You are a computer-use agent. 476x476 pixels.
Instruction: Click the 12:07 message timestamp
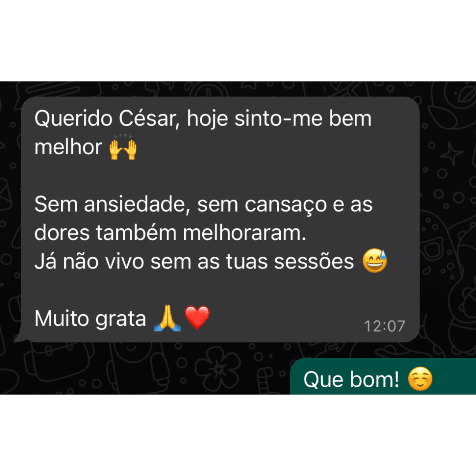385,327
